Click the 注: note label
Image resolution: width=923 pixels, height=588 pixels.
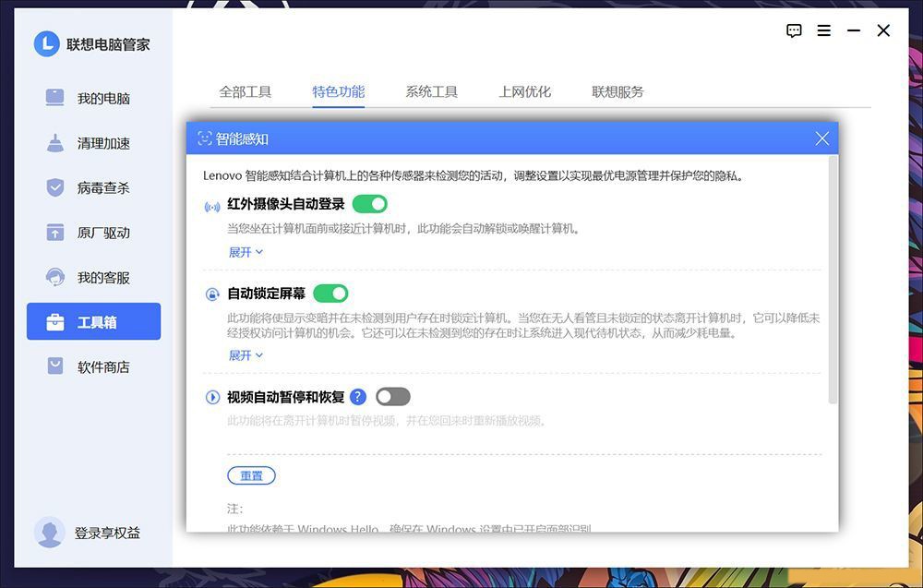(234, 509)
